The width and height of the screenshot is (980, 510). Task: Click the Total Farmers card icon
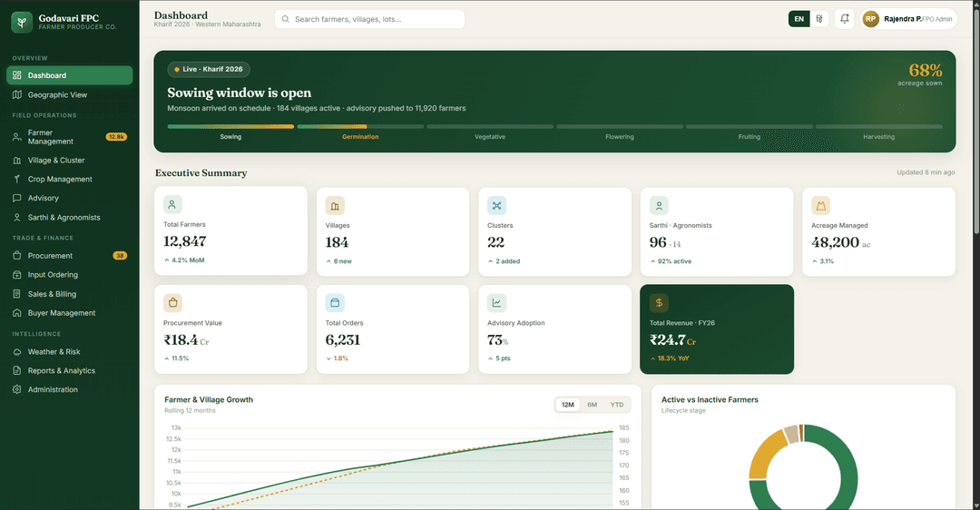point(172,204)
